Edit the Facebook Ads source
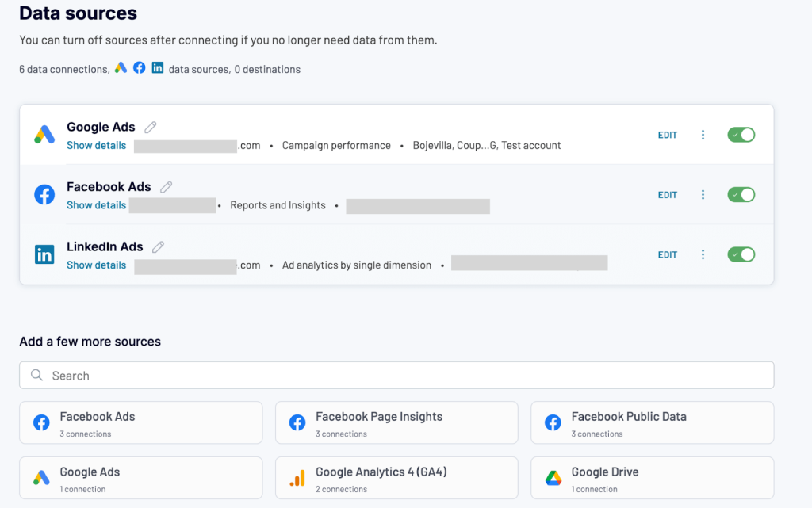This screenshot has width=812, height=508. (x=668, y=195)
